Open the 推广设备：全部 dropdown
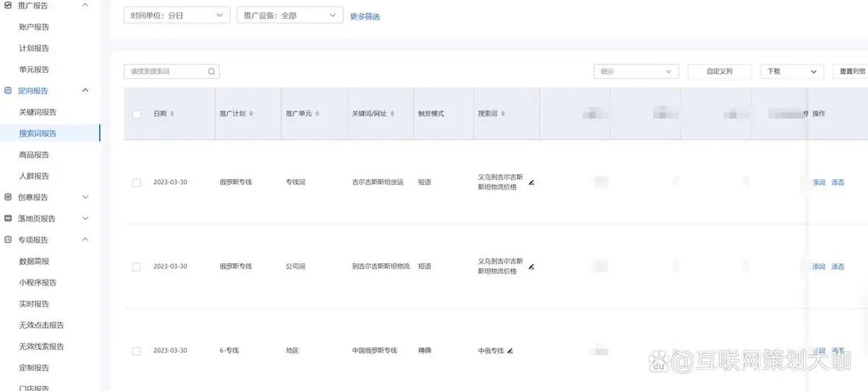 click(x=289, y=15)
